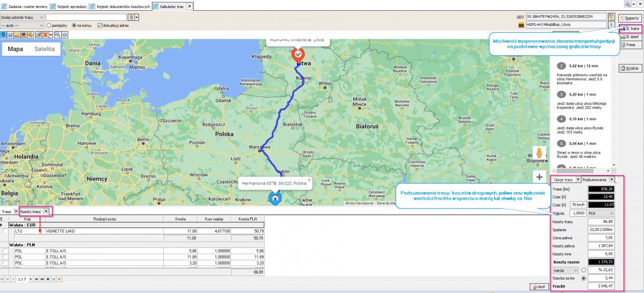Select the 'Stawka za km' radio button

point(584,279)
